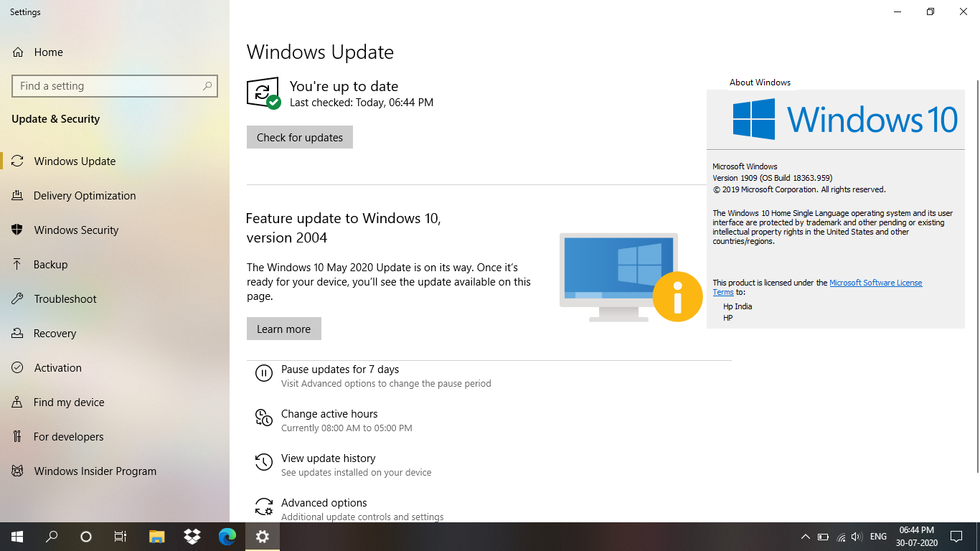Click the Backup upload arrow icon
Screen dimensions: 980x551
(x=18, y=265)
